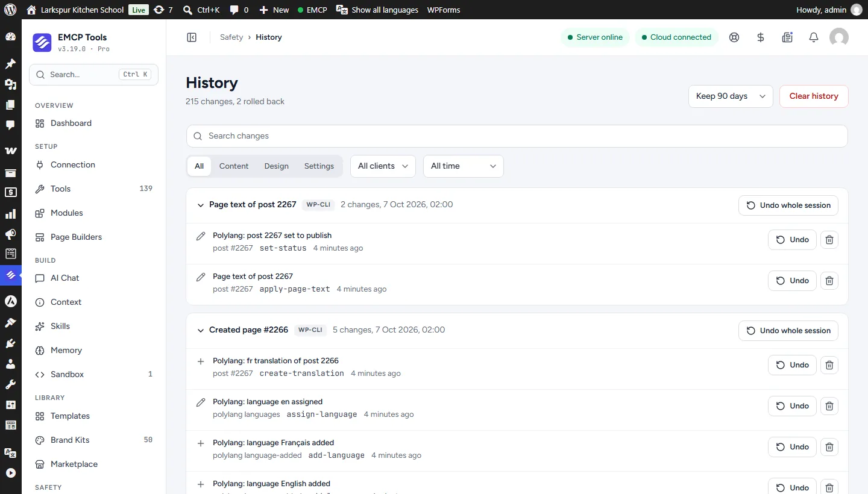868x494 pixels.
Task: Collapse the 'Created page #2266' session
Action: [201, 330]
